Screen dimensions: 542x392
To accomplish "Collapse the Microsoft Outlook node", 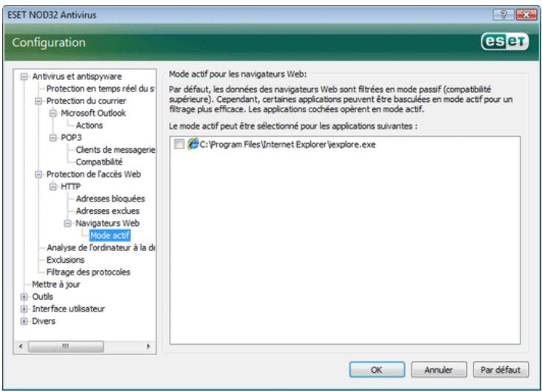I will 53,113.
